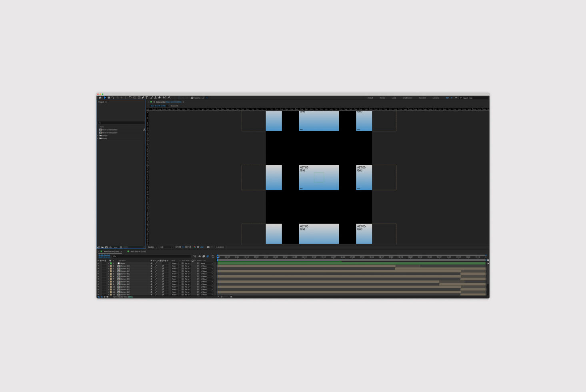Switch to Small Screen workspace

pyautogui.click(x=407, y=98)
